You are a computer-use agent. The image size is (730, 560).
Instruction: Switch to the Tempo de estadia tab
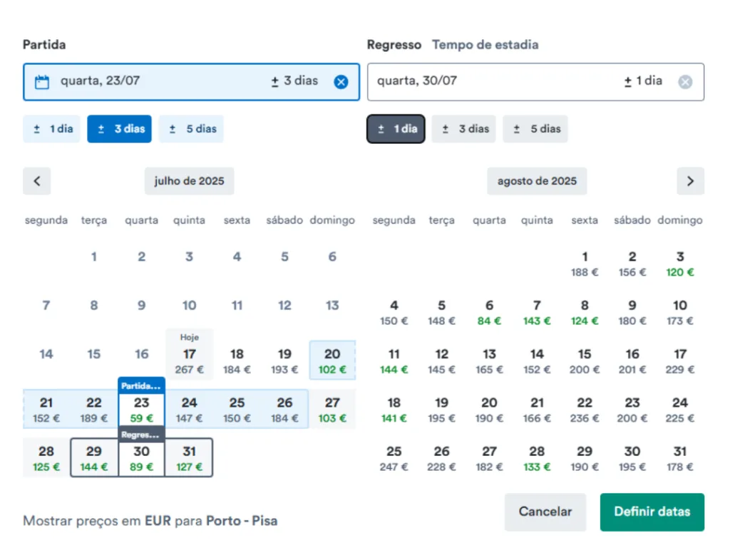[485, 45]
